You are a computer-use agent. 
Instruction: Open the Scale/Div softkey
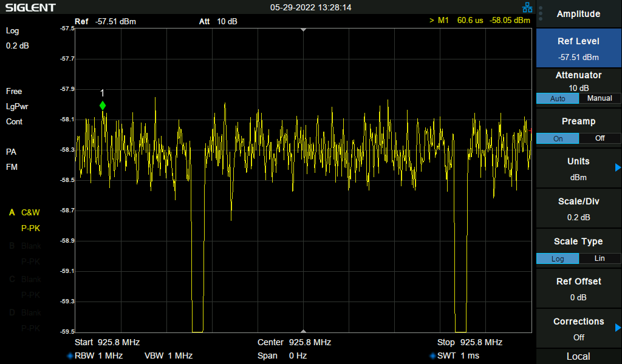578,209
